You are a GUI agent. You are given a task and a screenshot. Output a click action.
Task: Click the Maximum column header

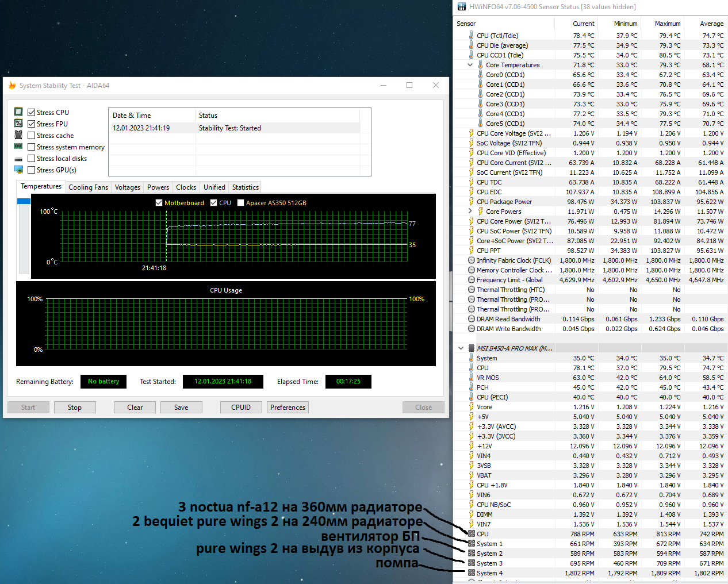point(662,24)
